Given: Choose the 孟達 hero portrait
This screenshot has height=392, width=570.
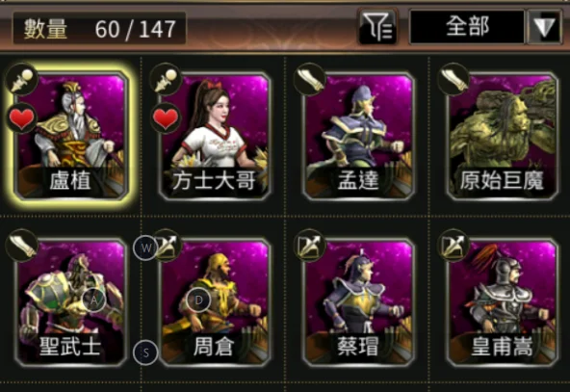Looking at the screenshot, I should pos(358,136).
